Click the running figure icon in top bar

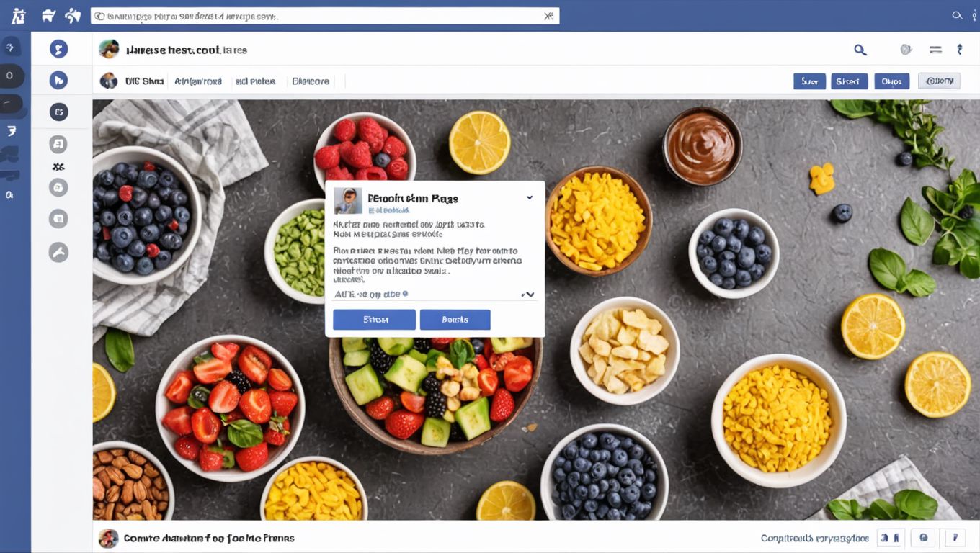point(72,15)
